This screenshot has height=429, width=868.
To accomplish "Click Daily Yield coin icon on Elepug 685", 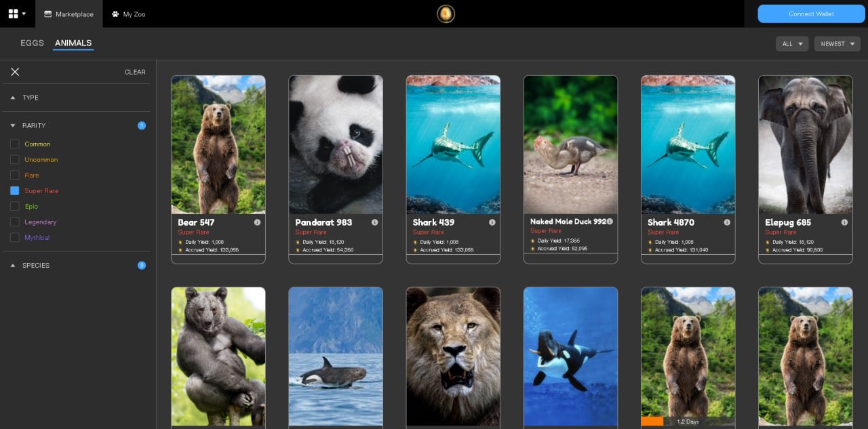I will (768, 242).
